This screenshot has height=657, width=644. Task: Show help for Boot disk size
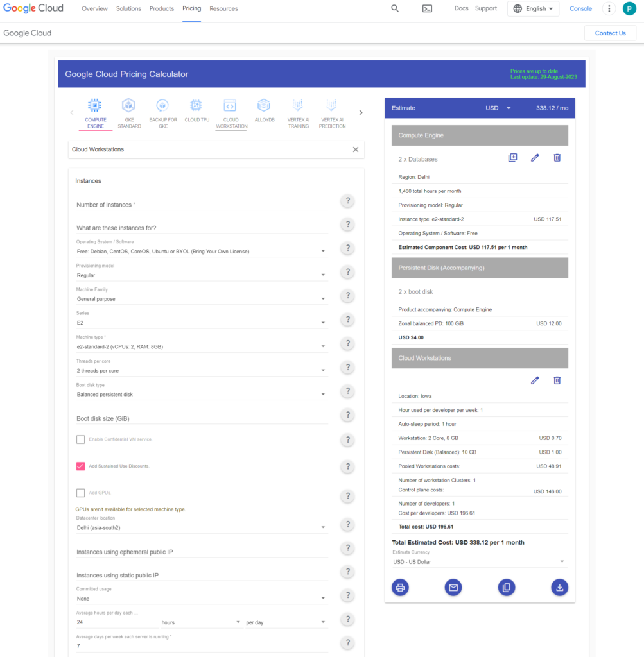point(347,415)
